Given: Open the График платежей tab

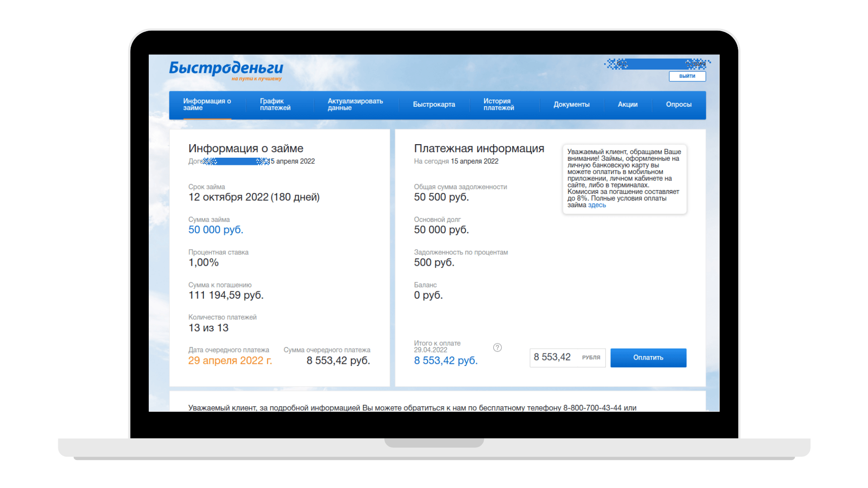Looking at the screenshot, I should [x=275, y=104].
